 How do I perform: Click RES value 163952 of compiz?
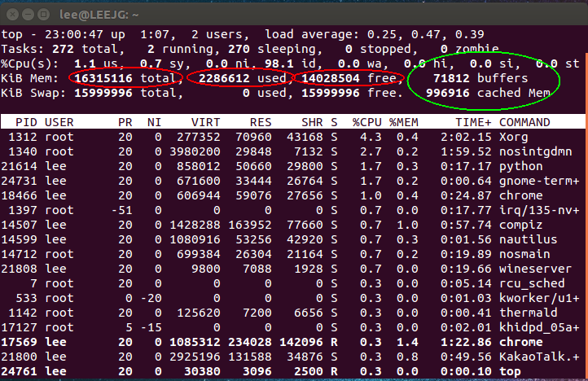[x=250, y=225]
